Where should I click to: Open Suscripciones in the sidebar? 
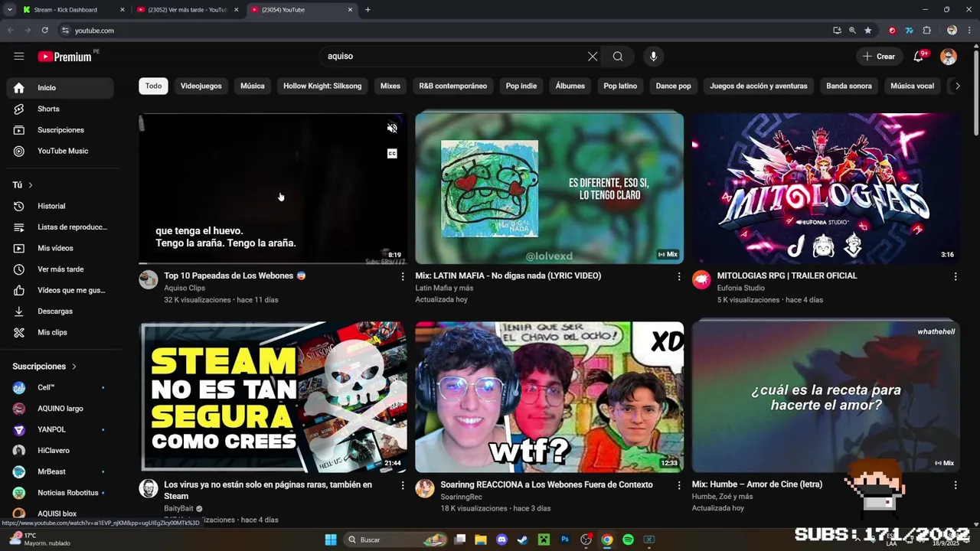coord(60,130)
